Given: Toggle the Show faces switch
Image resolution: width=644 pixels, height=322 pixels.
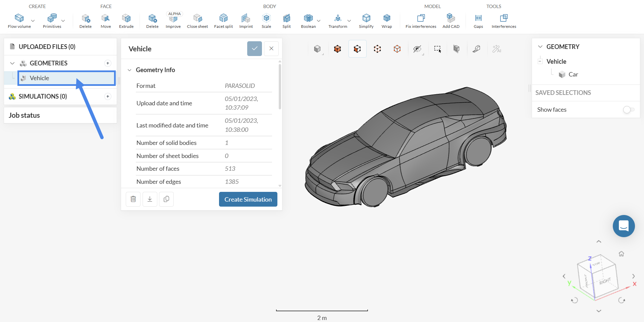Looking at the screenshot, I should point(628,110).
